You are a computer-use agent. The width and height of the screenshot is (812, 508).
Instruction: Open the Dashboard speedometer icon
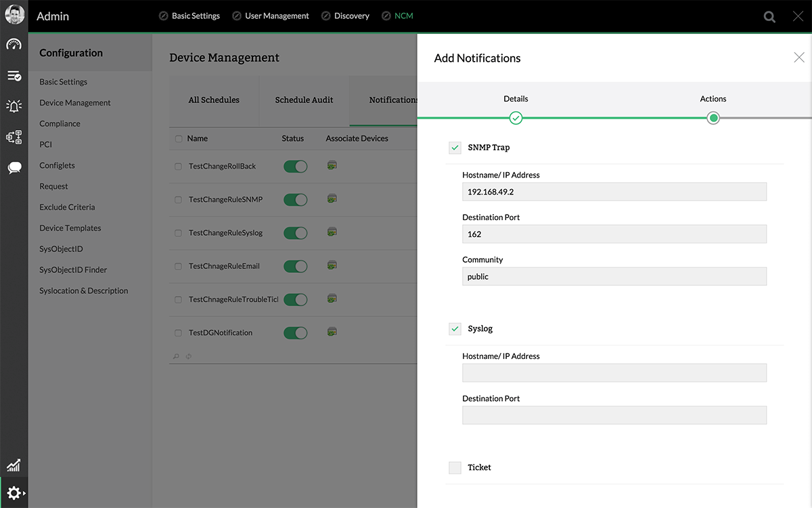14,44
